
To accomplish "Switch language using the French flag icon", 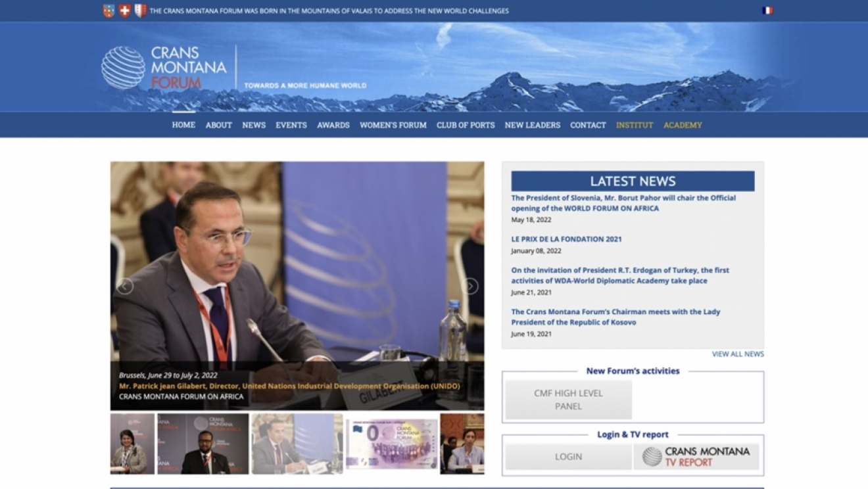I will tap(766, 10).
